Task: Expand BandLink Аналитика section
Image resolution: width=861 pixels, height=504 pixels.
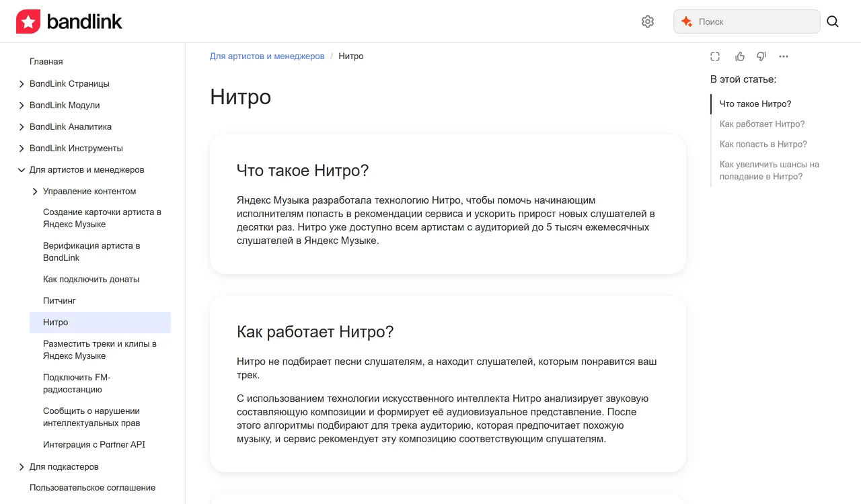Action: click(22, 127)
